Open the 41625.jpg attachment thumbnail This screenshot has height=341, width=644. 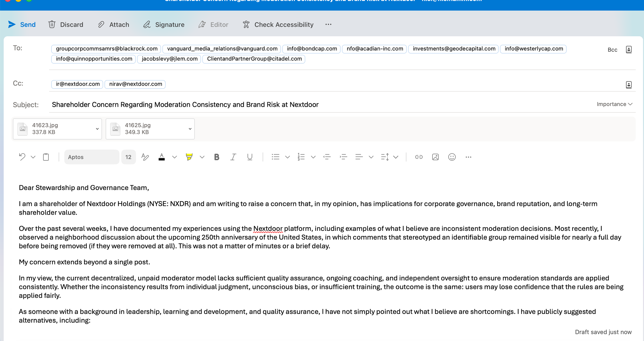tap(115, 129)
